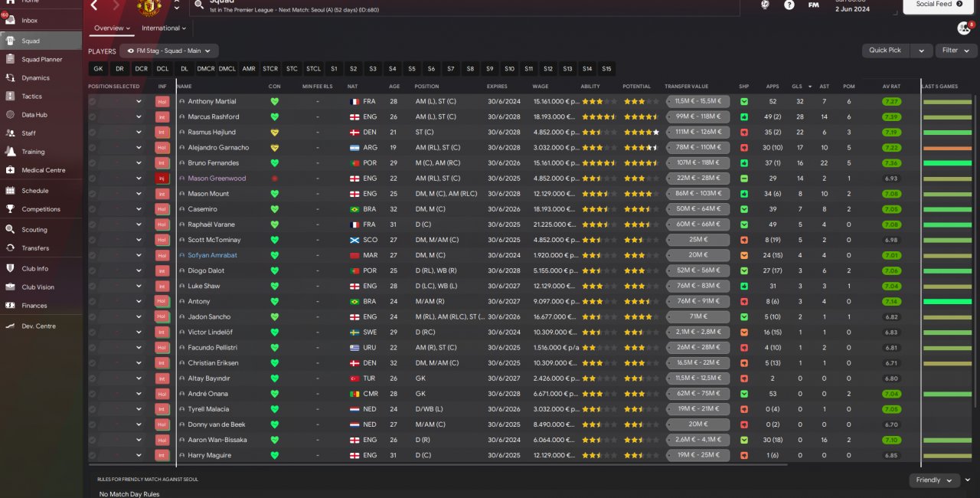Viewport: 980px width, 498px height.
Task: Open the Competitions trophy icon
Action: pos(10,209)
